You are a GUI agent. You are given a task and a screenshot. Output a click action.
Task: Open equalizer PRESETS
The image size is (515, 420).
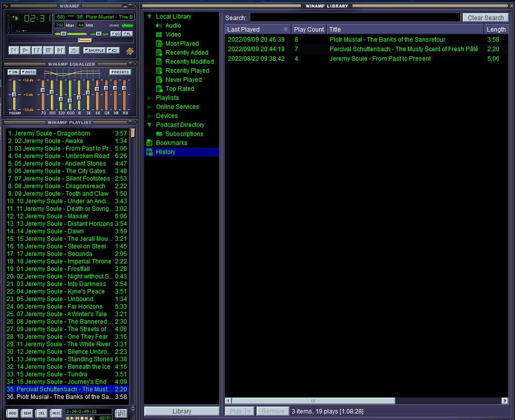coord(120,72)
